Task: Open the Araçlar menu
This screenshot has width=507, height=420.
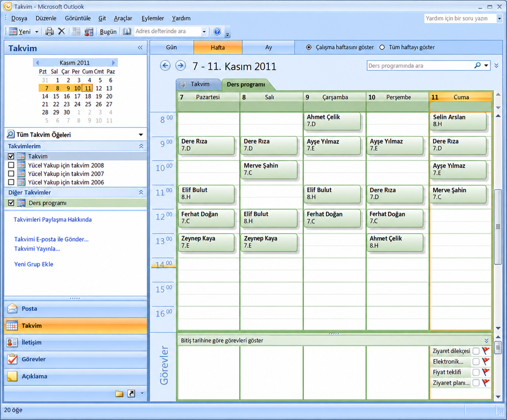Action: pyautogui.click(x=123, y=19)
